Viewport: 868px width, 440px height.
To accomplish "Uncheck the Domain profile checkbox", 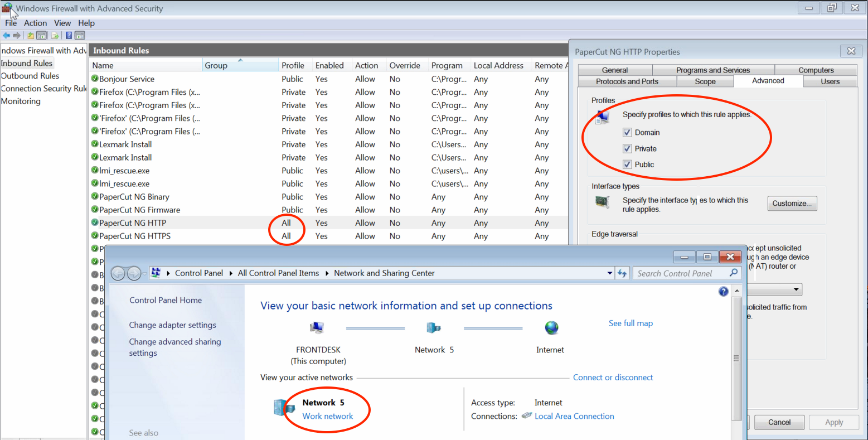I will point(627,132).
